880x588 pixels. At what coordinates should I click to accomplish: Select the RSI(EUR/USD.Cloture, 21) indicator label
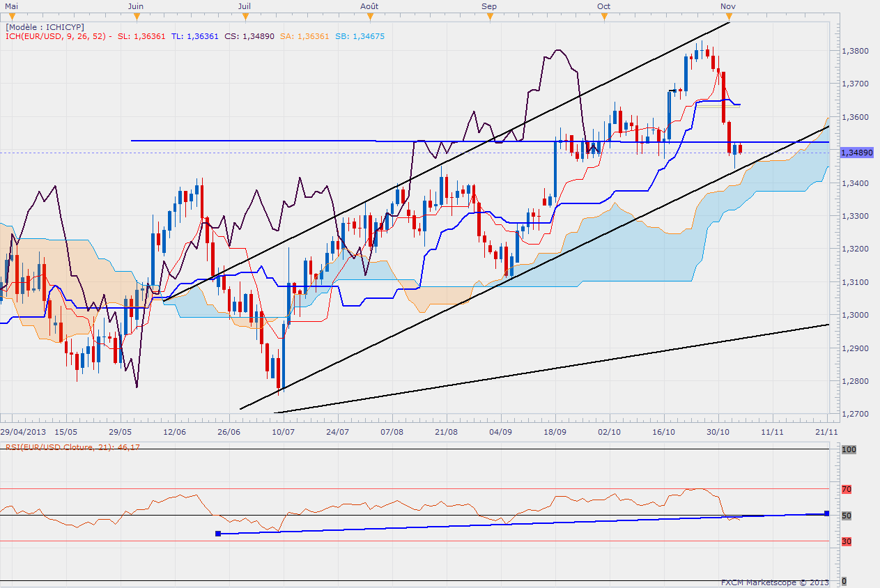tap(72, 446)
